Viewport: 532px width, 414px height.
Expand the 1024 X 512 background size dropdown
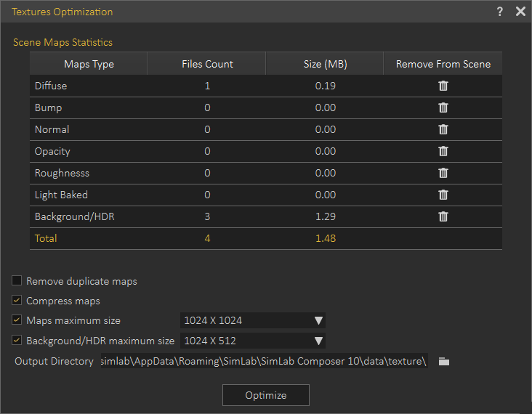(x=253, y=341)
